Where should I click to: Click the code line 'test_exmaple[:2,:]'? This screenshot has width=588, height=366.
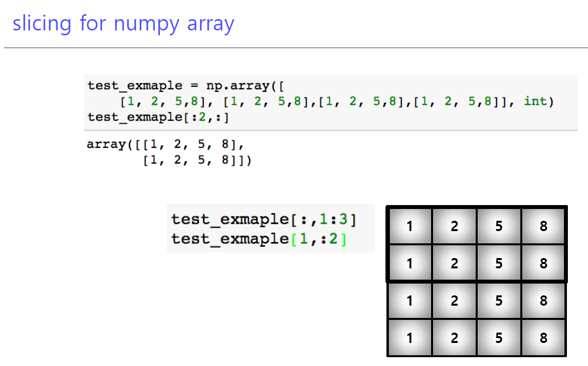click(158, 117)
